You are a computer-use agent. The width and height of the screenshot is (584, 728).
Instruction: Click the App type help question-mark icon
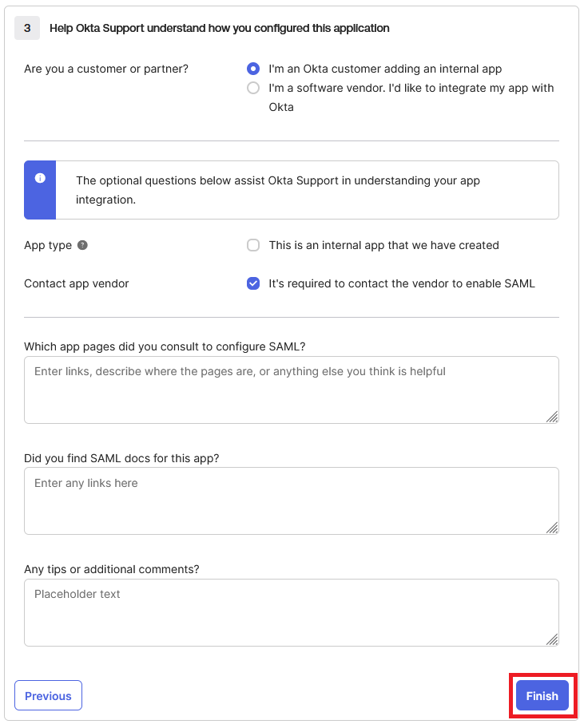(82, 245)
